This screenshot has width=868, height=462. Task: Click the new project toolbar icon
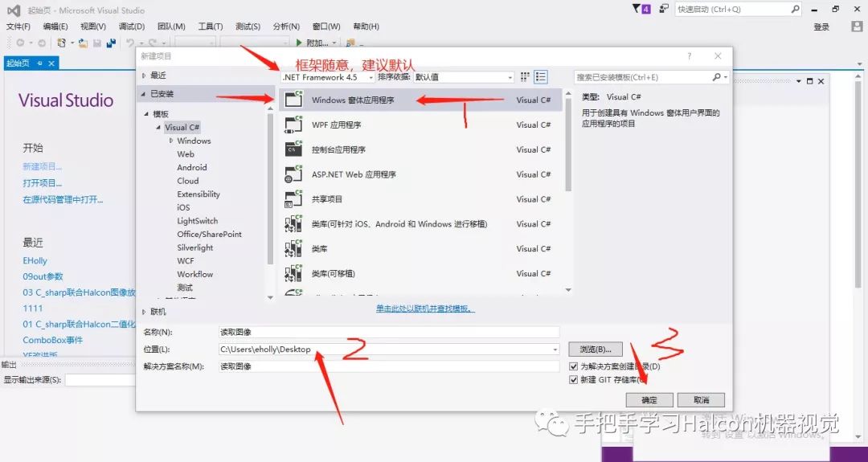click(61, 43)
